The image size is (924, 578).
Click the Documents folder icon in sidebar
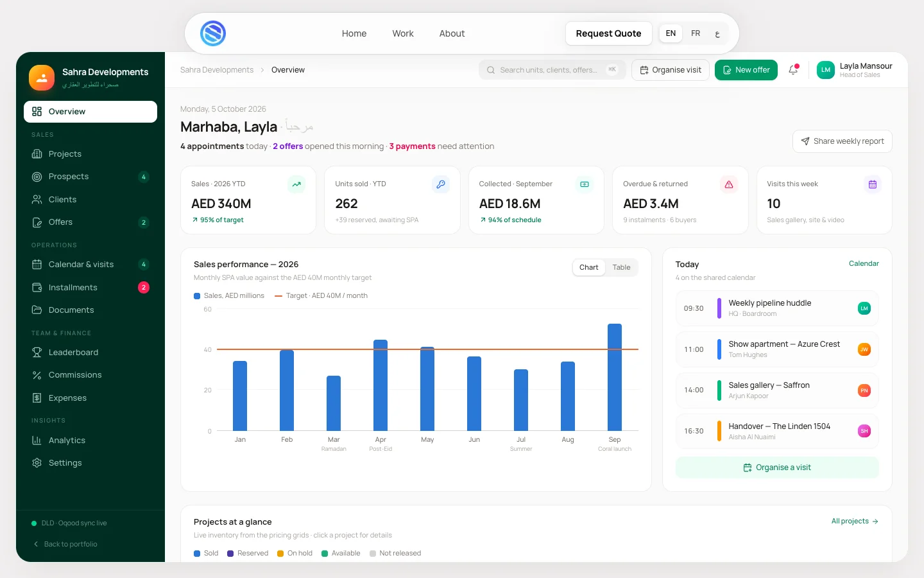(37, 310)
